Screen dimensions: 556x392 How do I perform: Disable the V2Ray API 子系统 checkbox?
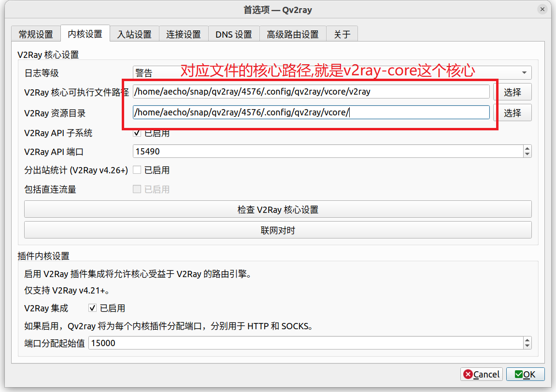coord(137,133)
